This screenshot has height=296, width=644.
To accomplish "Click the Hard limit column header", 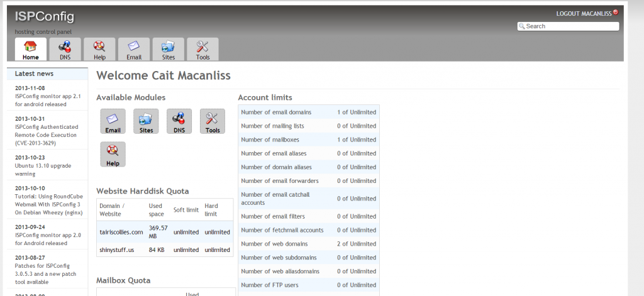I will pos(211,210).
